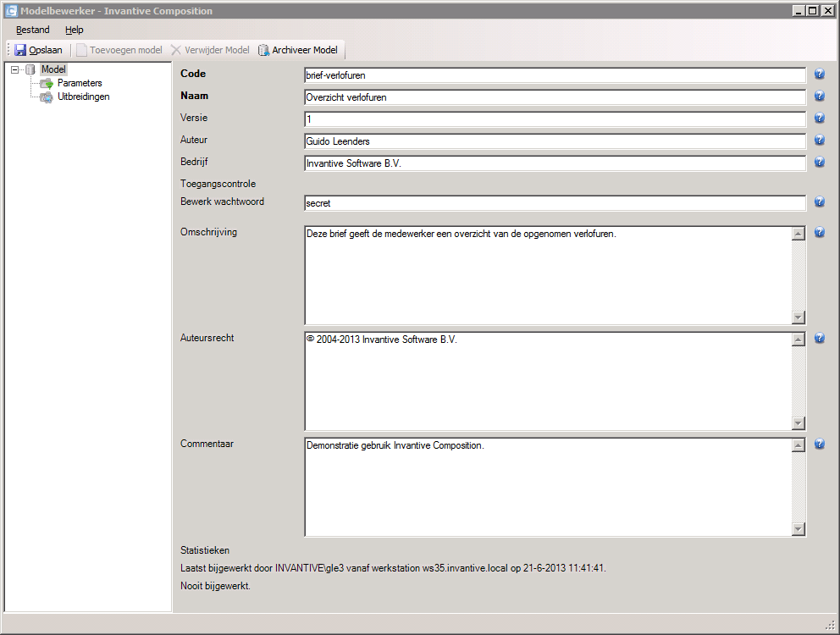This screenshot has width=840, height=635.
Task: Open help icon beside Bewerk wachtwoord field
Action: click(820, 202)
